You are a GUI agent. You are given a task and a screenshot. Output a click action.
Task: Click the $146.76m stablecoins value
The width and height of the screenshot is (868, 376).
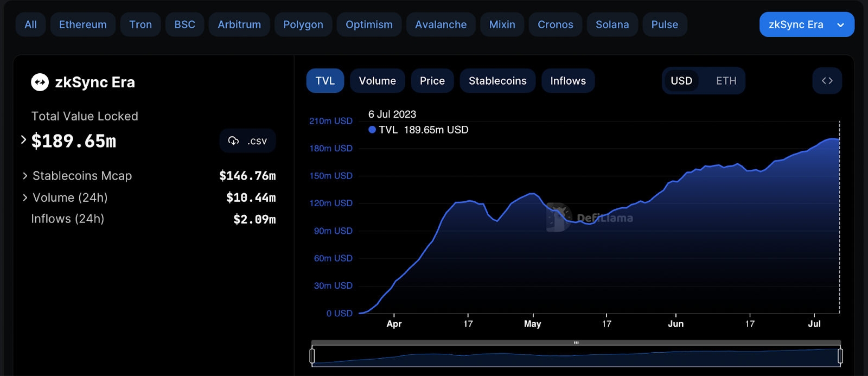click(247, 176)
